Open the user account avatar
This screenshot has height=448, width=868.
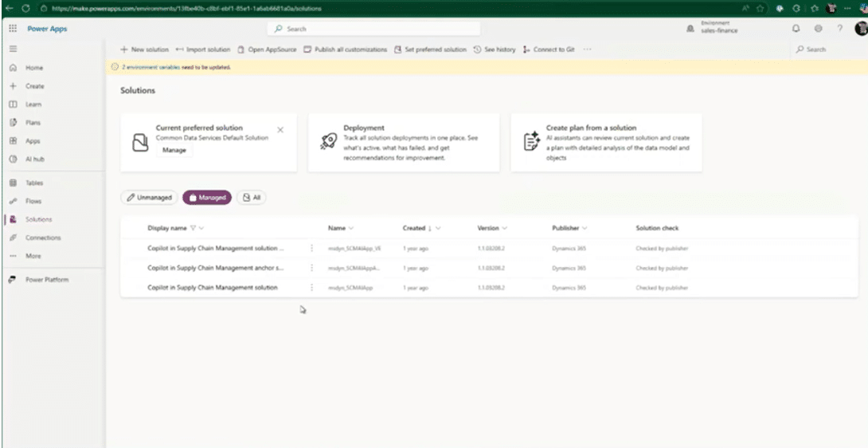click(x=861, y=28)
